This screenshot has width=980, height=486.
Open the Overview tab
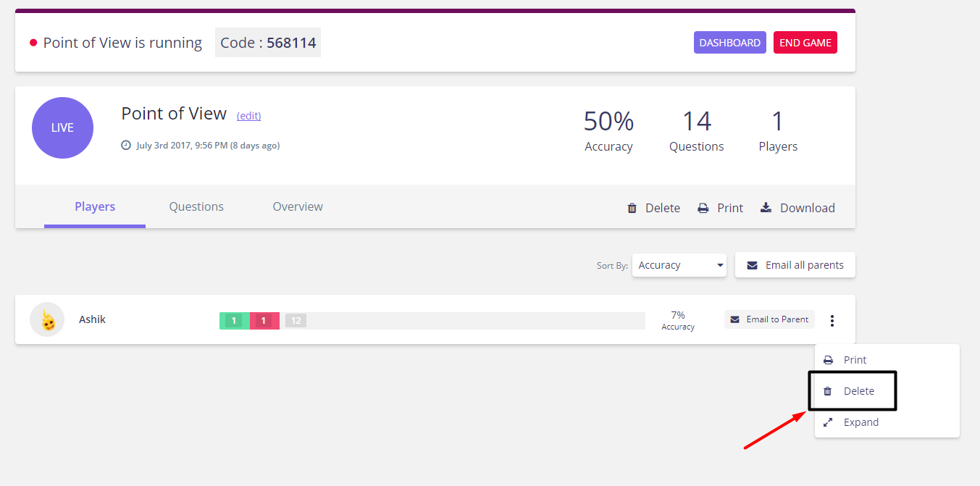pos(298,206)
